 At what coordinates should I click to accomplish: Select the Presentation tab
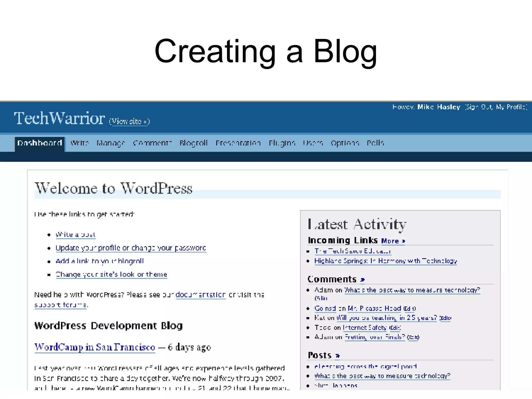click(x=238, y=143)
